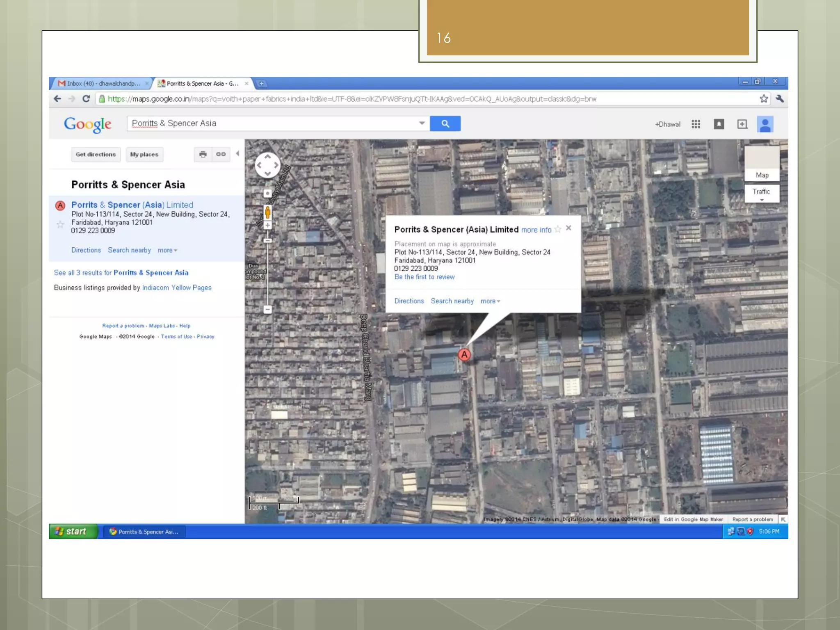Star the Porritts & Spencer info bubble
Image resolution: width=840 pixels, height=630 pixels.
pos(557,229)
